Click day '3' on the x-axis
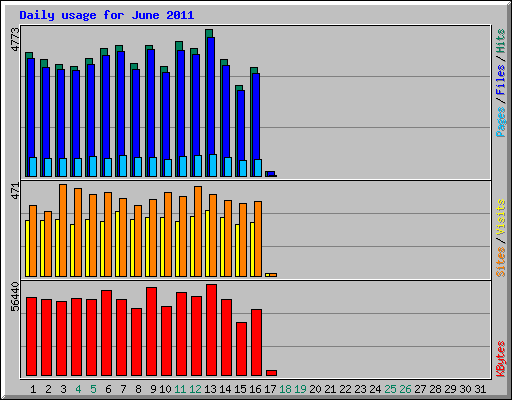The width and height of the screenshot is (512, 400). (63, 389)
